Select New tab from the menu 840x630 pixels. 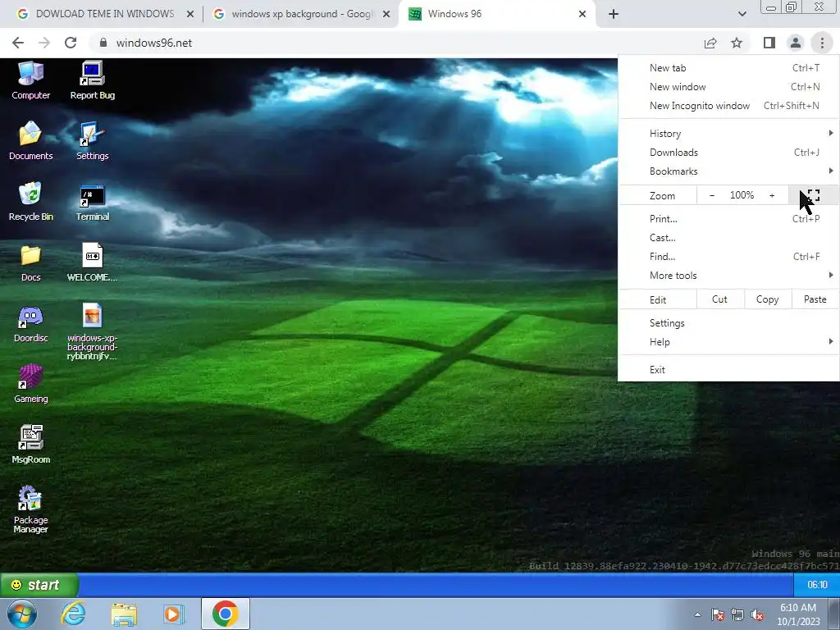coord(728,68)
